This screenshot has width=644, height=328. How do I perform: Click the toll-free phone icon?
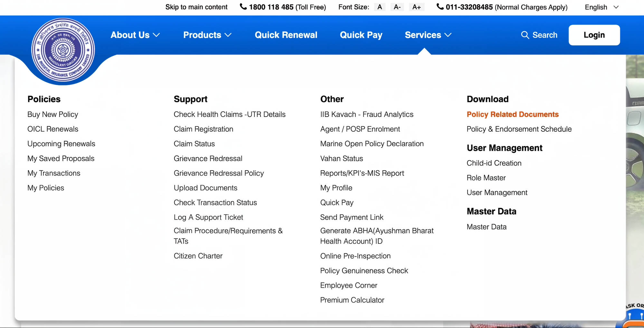pos(242,7)
